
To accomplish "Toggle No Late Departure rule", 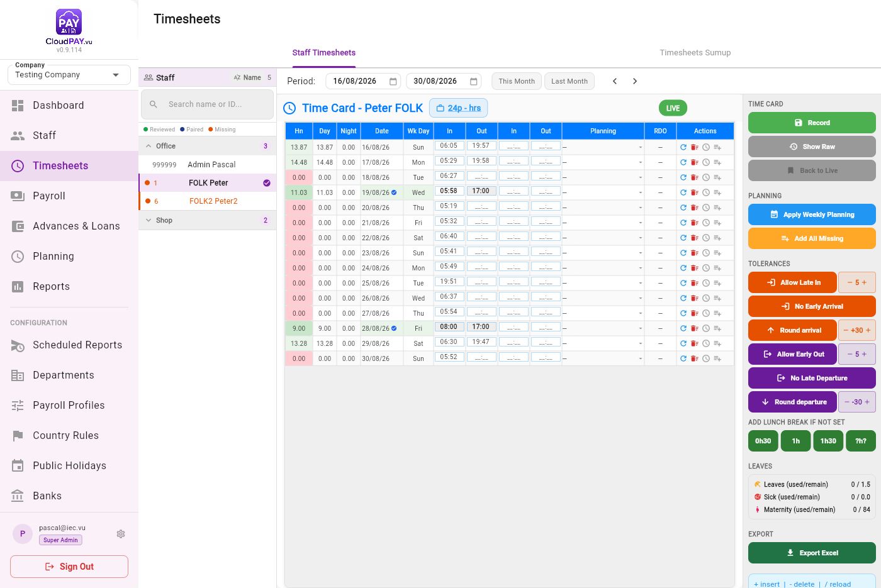I will [x=812, y=378].
